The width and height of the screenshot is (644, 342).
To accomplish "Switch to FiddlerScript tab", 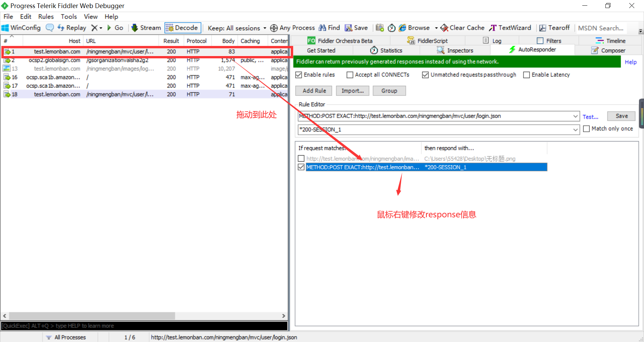I will coord(427,41).
